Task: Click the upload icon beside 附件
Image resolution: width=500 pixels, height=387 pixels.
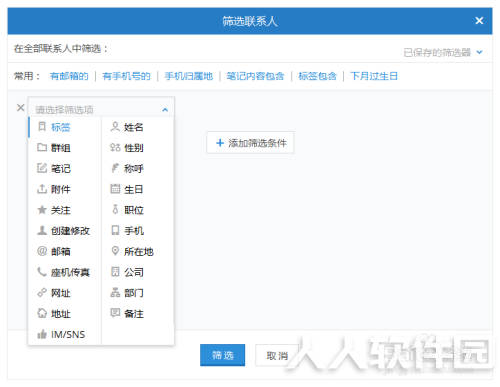Action: pyautogui.click(x=42, y=189)
